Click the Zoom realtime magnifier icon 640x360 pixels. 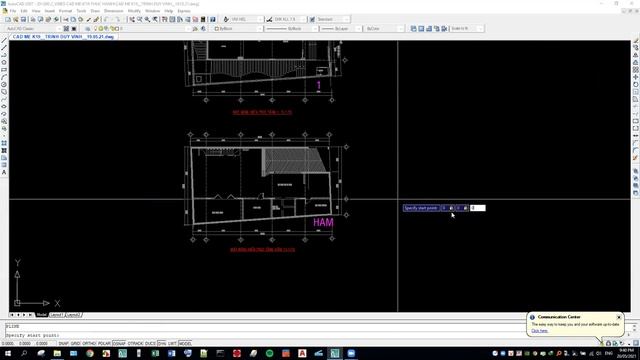coord(140,19)
